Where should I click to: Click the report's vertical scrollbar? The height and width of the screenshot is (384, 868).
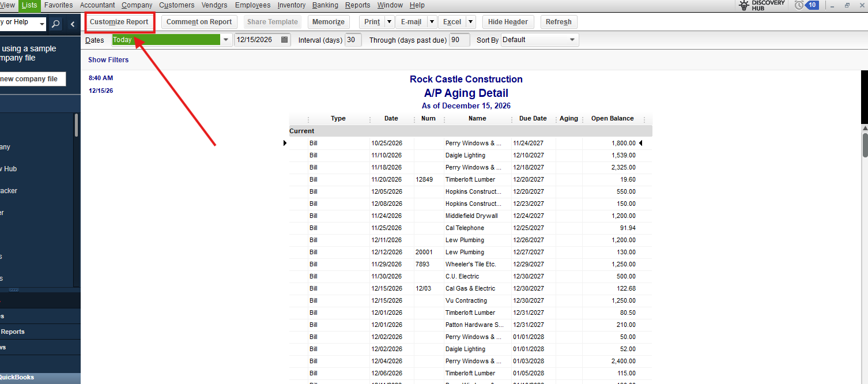tap(865, 145)
